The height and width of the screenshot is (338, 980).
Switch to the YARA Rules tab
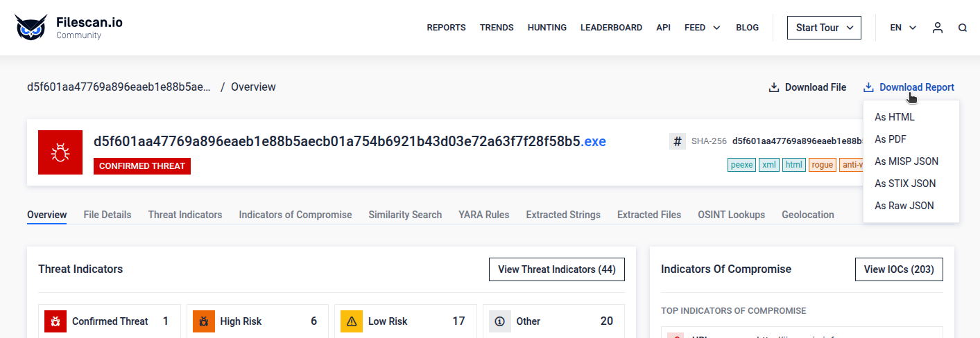[483, 215]
